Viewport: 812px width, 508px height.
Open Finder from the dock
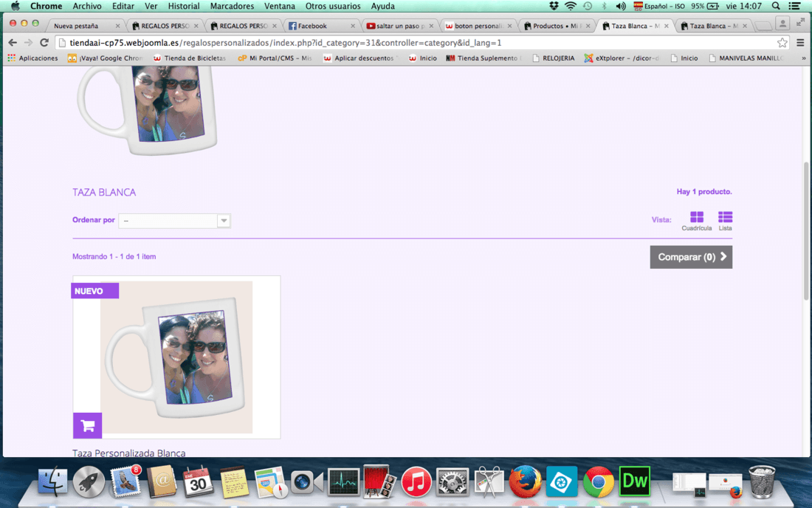[x=53, y=481]
